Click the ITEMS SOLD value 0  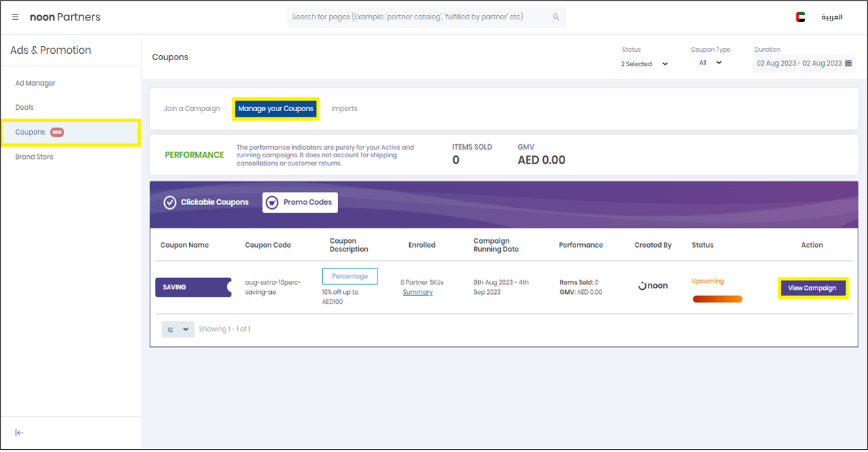tap(456, 160)
